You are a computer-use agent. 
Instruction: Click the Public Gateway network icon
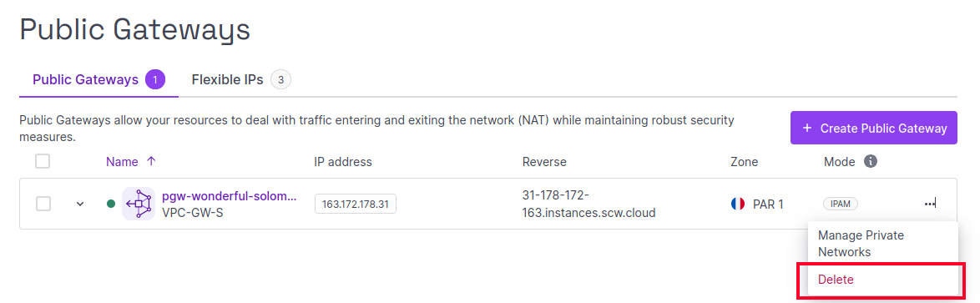tap(138, 204)
